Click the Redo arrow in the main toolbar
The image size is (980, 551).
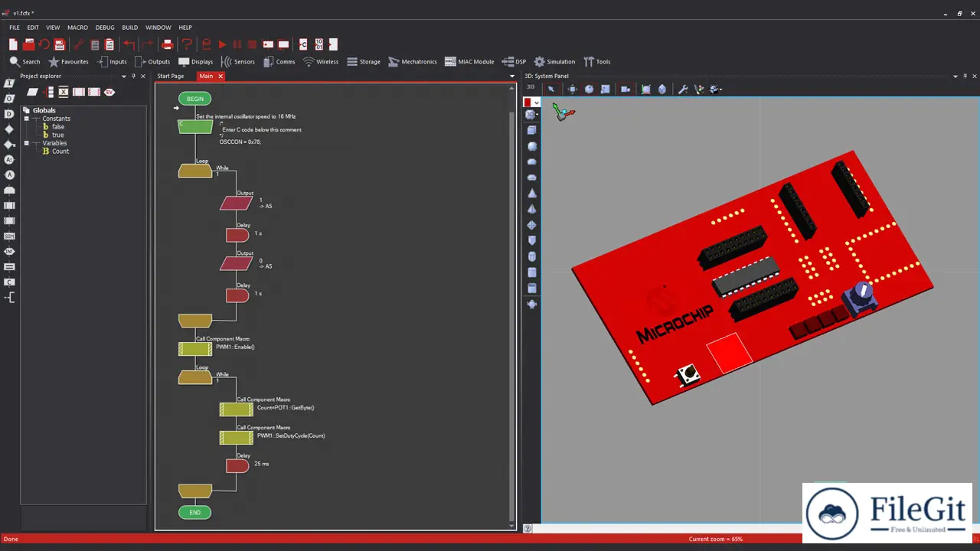(x=147, y=44)
